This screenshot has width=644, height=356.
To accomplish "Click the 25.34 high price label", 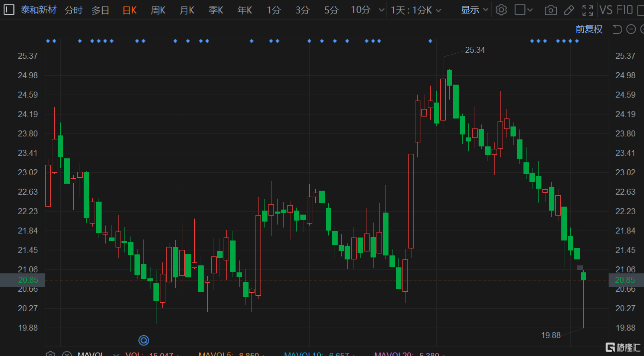I will (x=475, y=50).
